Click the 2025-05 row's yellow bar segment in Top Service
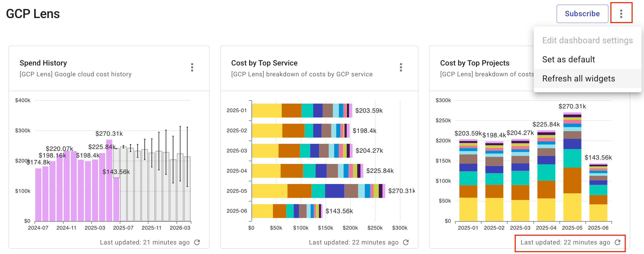 (x=270, y=191)
